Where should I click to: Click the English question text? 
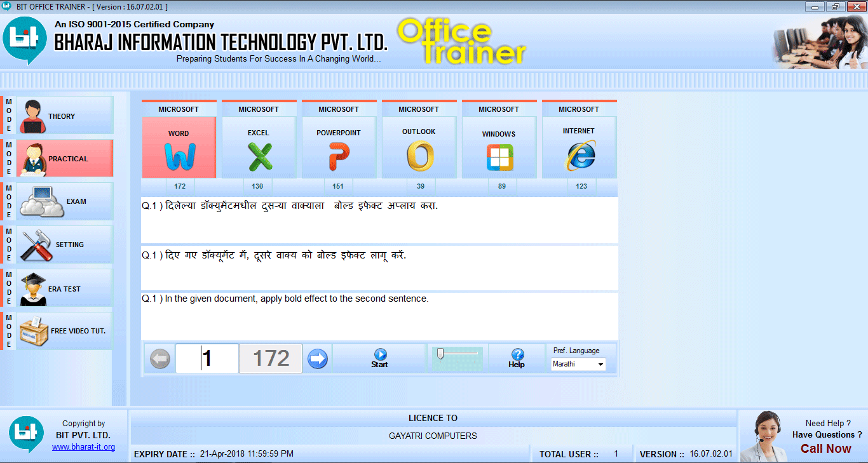(285, 299)
